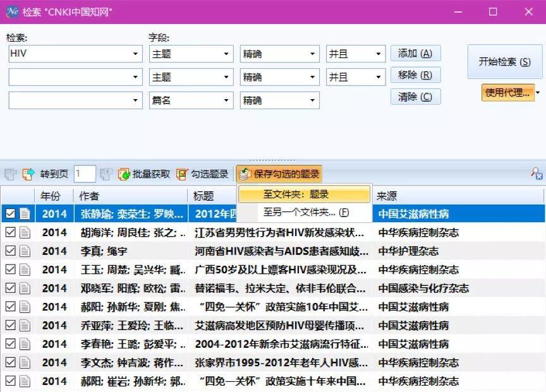Click the 清除 (C) button
This screenshot has height=392, width=546.
(x=415, y=97)
